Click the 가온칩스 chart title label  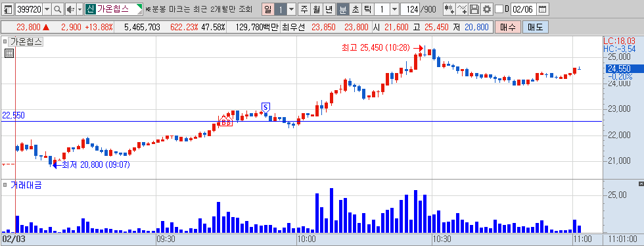[x=26, y=41]
